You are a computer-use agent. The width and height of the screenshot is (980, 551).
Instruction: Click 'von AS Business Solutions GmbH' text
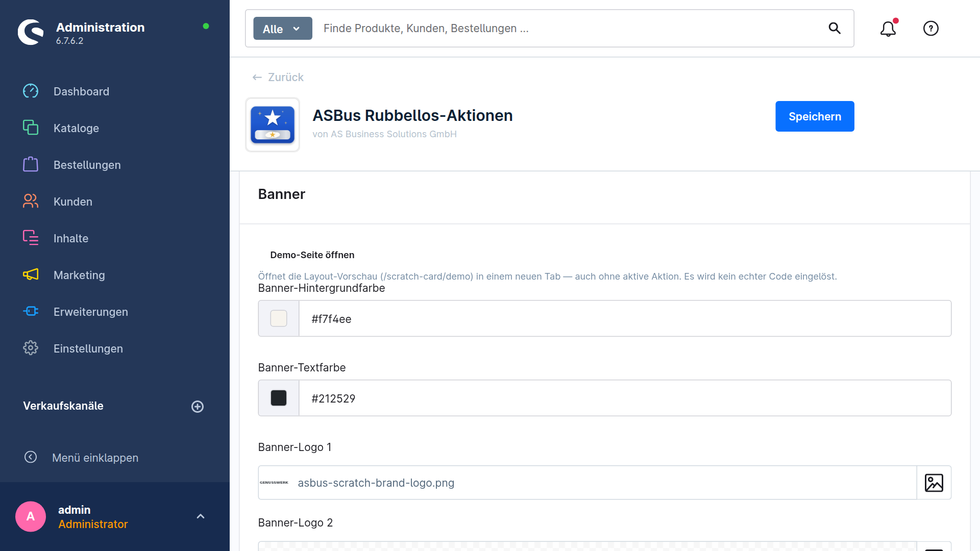(x=384, y=134)
